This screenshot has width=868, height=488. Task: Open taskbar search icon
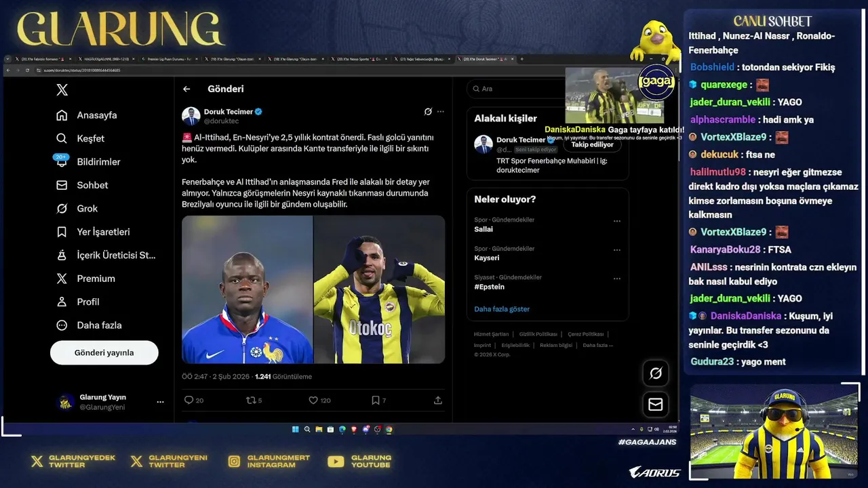[x=307, y=429]
